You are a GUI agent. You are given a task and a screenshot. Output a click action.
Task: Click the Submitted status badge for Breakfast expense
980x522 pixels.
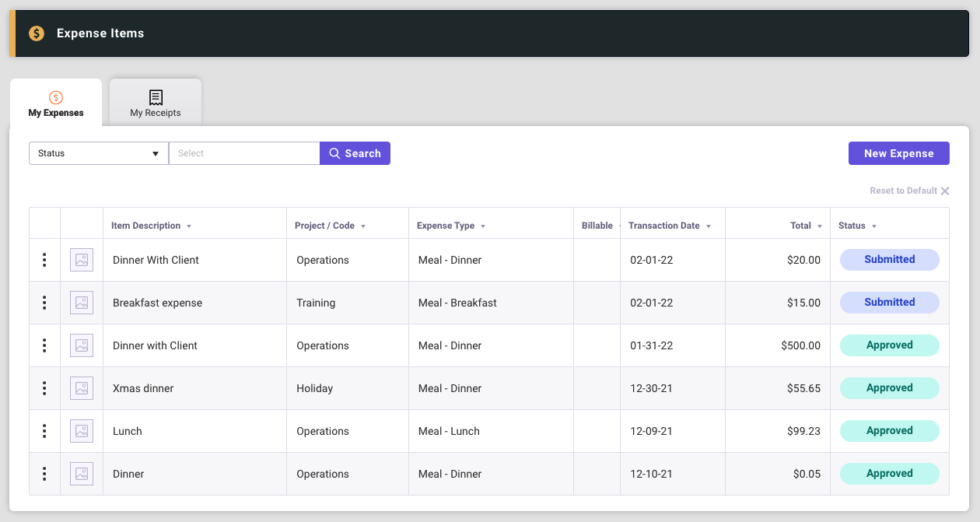coord(889,303)
